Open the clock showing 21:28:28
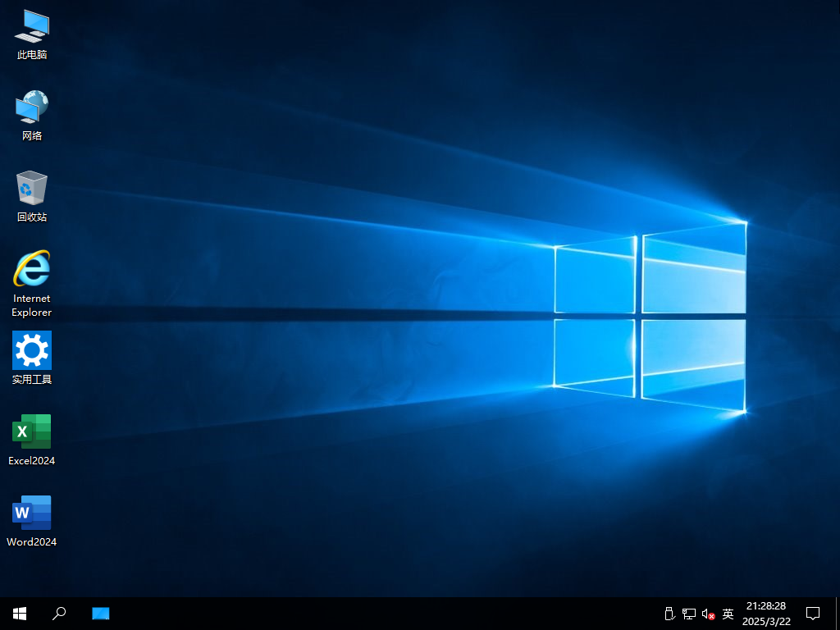The height and width of the screenshot is (630, 840). [x=766, y=614]
